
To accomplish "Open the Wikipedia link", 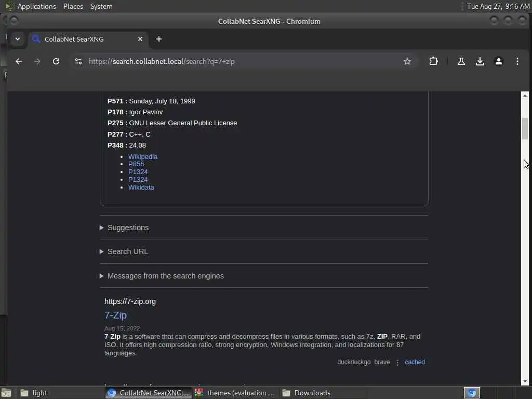I will 142,156.
